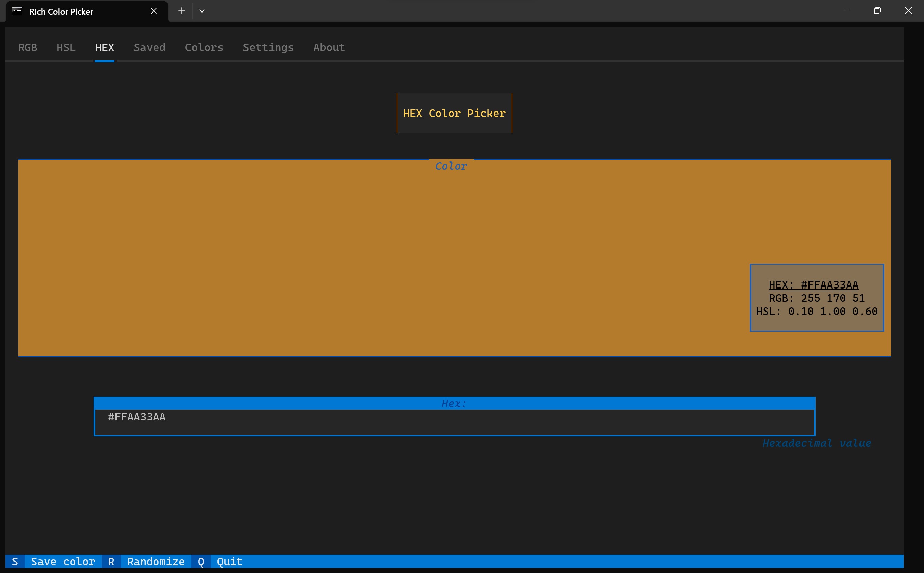Screen dimensions: 924x573
Task: Switch to the RGB tab
Action: [28, 47]
